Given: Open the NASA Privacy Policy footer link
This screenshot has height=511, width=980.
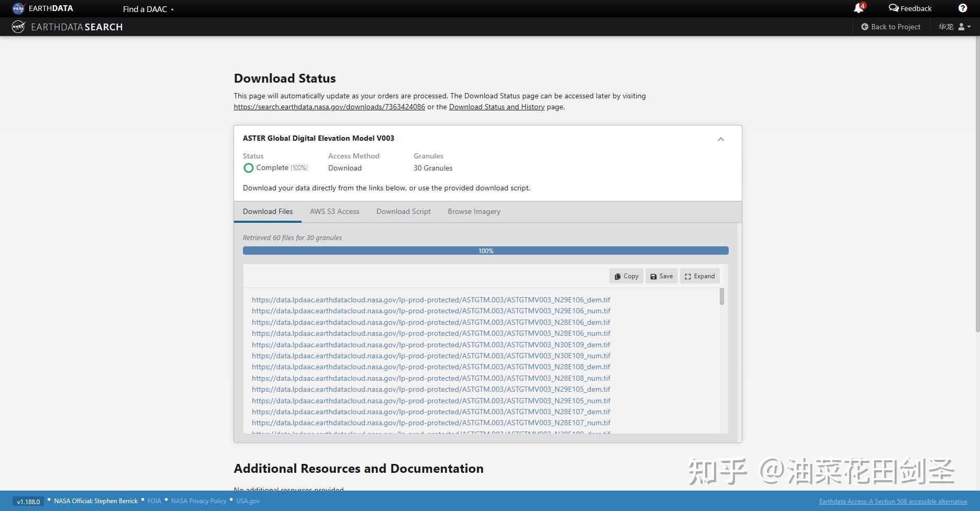Looking at the screenshot, I should (199, 501).
